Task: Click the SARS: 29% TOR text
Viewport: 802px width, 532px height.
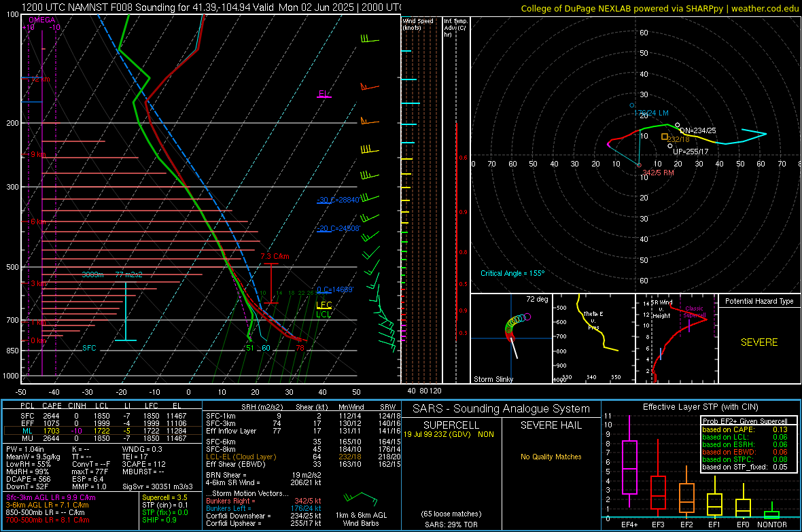Action: point(451,525)
